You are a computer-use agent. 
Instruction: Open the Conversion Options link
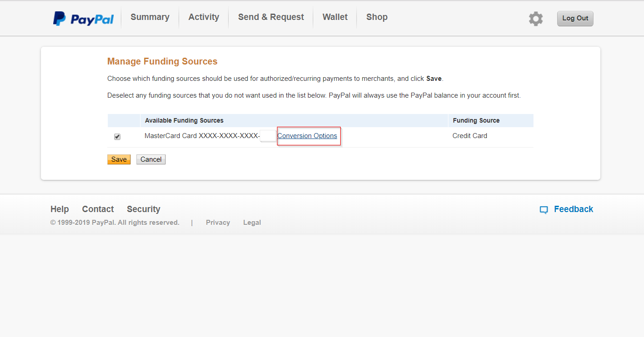(x=307, y=136)
